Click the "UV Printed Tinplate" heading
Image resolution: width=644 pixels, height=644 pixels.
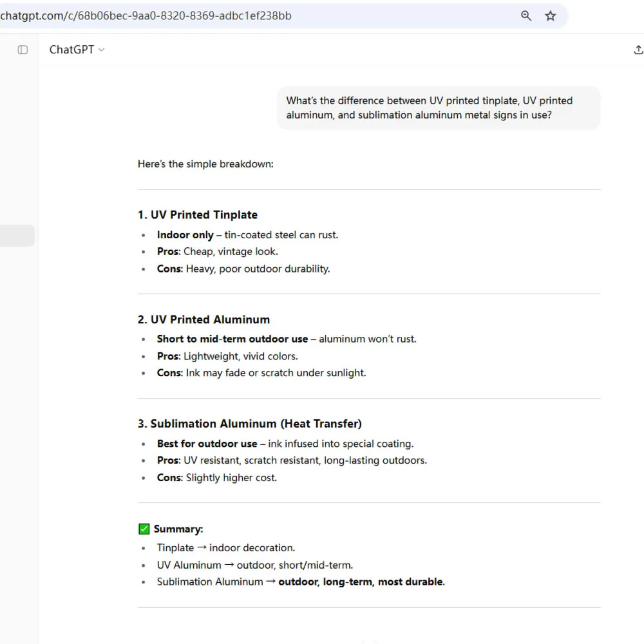198,215
